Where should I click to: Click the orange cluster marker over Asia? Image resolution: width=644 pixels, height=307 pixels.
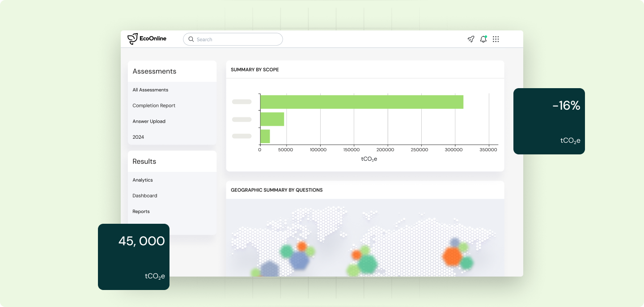click(451, 256)
